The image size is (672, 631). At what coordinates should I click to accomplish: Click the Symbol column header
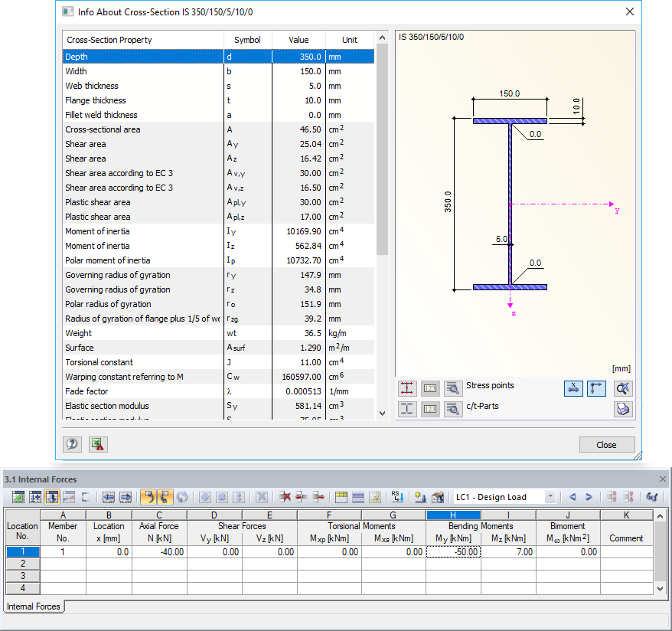248,40
